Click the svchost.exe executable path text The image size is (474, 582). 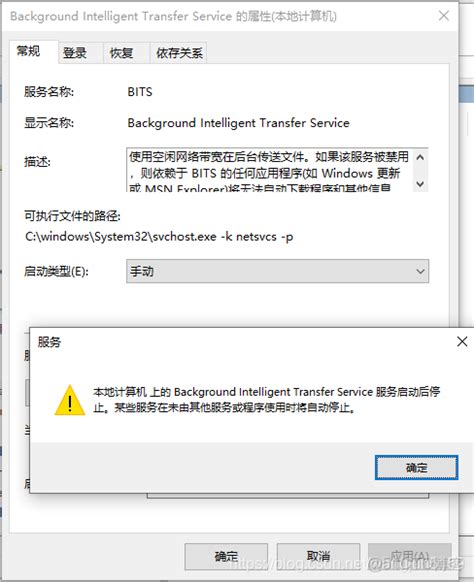(x=159, y=236)
